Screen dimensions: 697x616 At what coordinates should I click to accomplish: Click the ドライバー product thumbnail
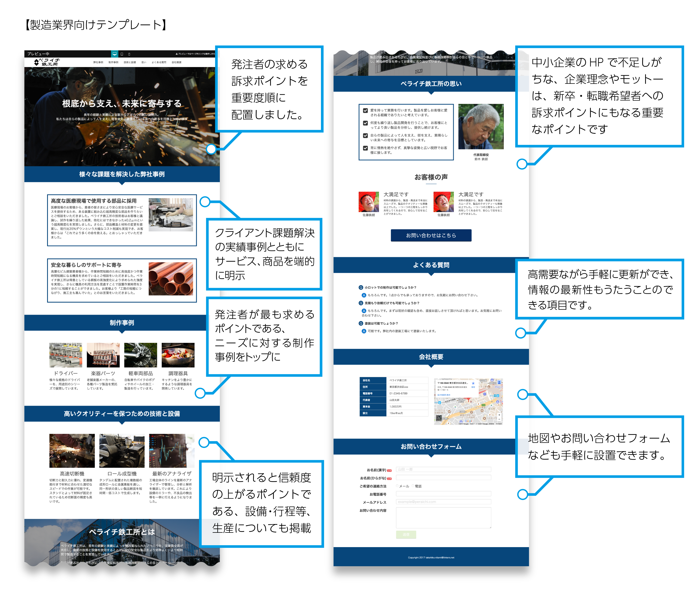pos(66,355)
